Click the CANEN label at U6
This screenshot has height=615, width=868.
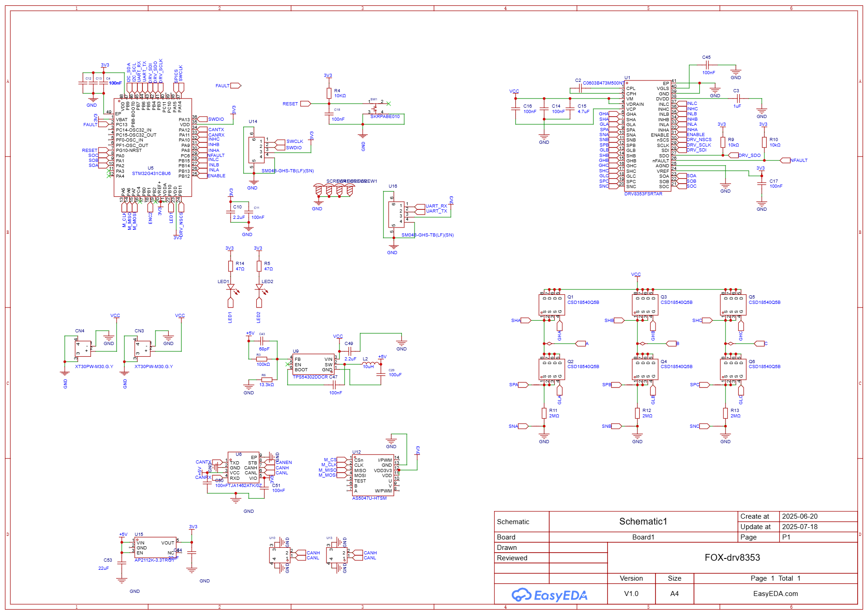[284, 463]
